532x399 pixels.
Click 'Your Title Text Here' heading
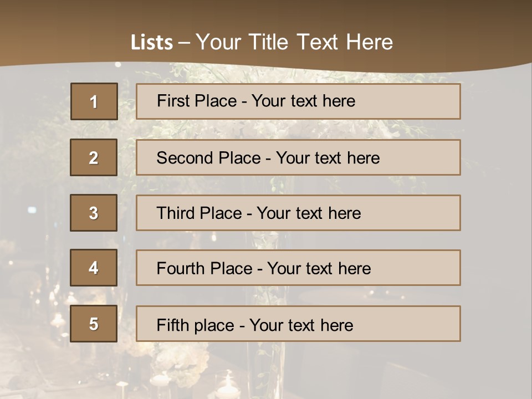click(294, 42)
